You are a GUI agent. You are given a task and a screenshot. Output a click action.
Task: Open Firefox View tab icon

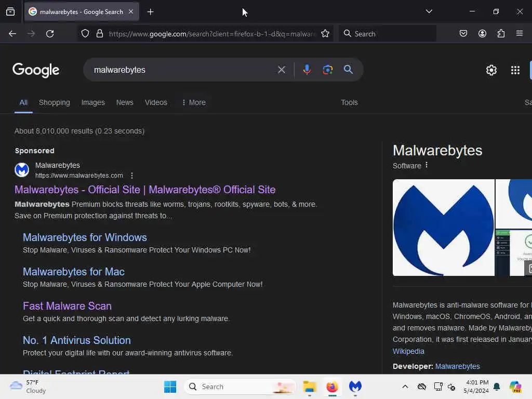click(x=10, y=12)
